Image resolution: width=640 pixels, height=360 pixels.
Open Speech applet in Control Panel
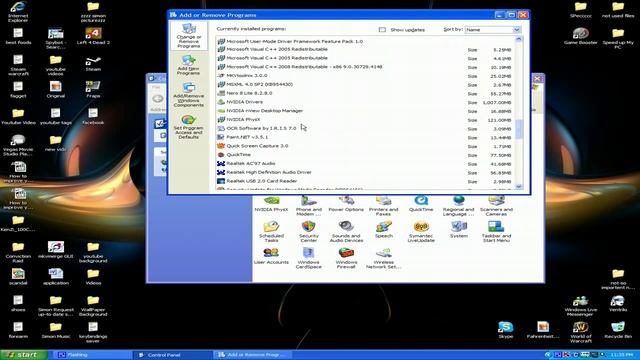click(384, 229)
